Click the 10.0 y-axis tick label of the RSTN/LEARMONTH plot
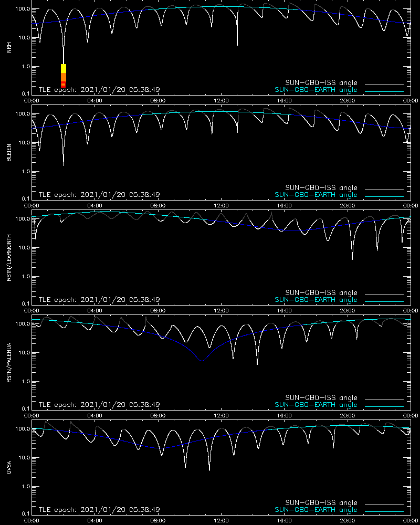This screenshot has width=420, height=525. [x=24, y=247]
